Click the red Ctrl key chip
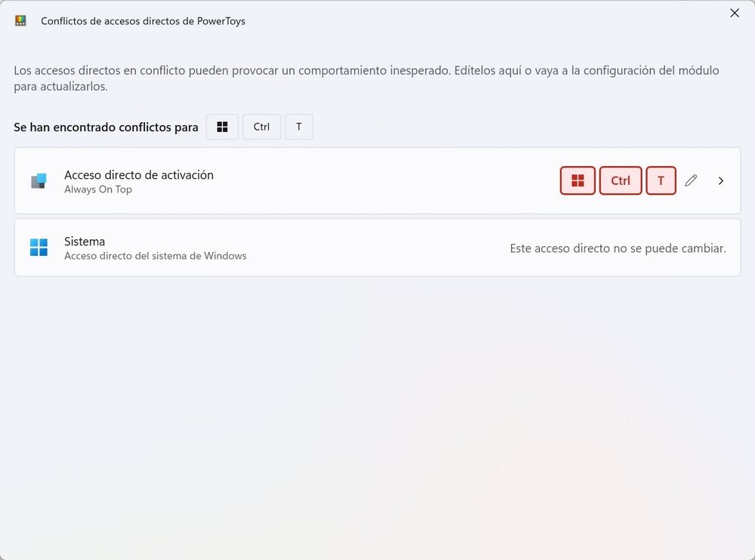The width and height of the screenshot is (755, 560). [621, 180]
